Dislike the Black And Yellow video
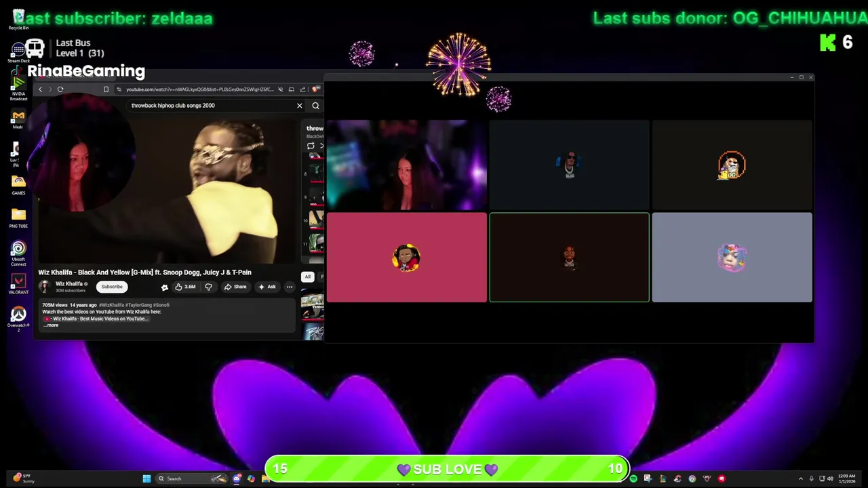 pos(209,287)
